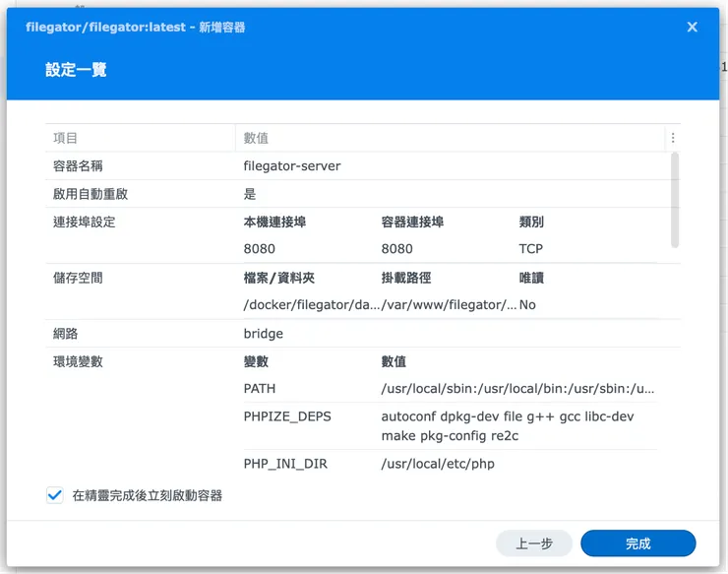Close the new container dialog
728x574 pixels.
point(692,27)
